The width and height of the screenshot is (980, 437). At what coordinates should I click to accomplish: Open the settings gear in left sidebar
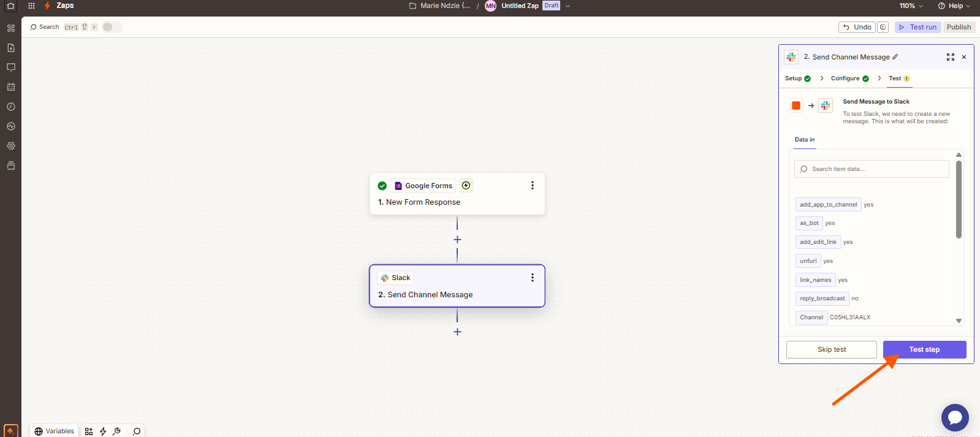click(x=11, y=146)
